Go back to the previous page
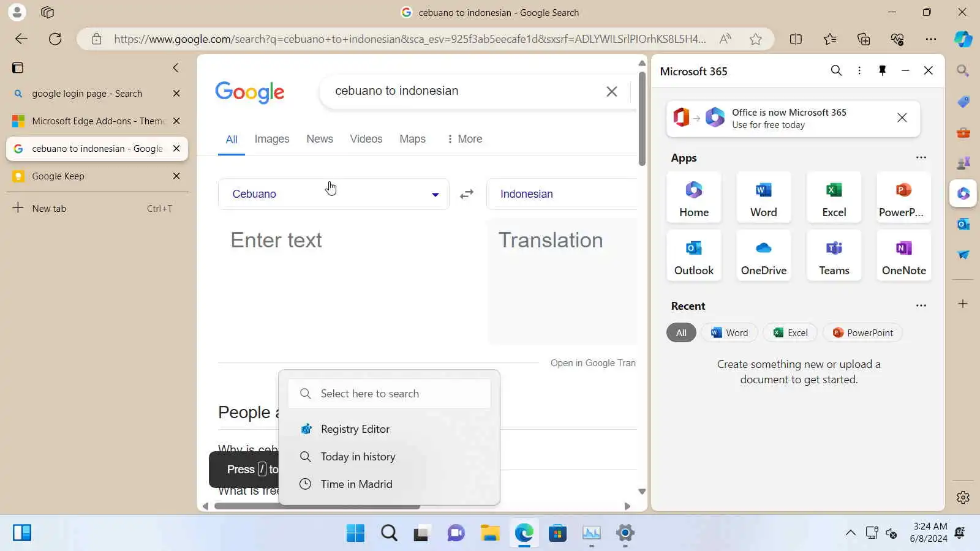The height and width of the screenshot is (551, 980). point(21,39)
